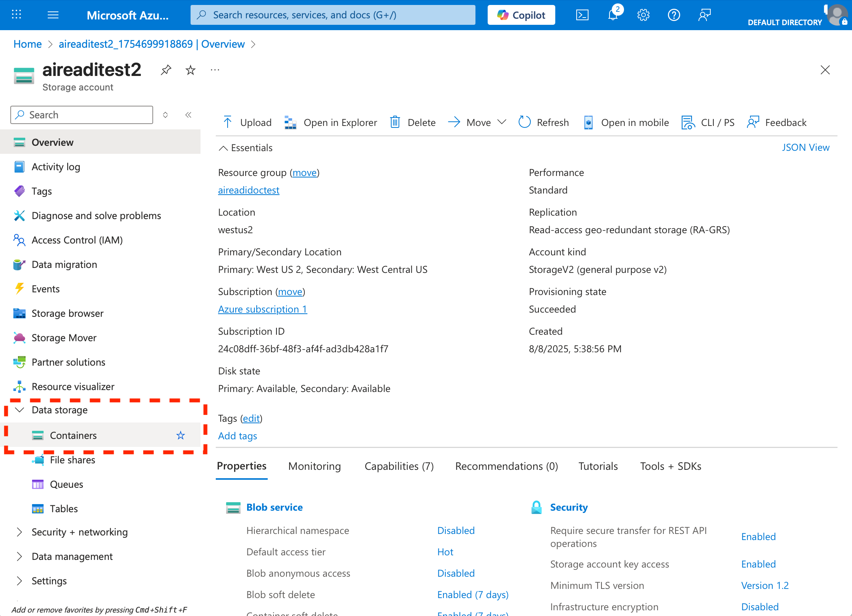Screen dimensions: 852x616
Task: Expand Security + networking section
Action: pyautogui.click(x=19, y=532)
